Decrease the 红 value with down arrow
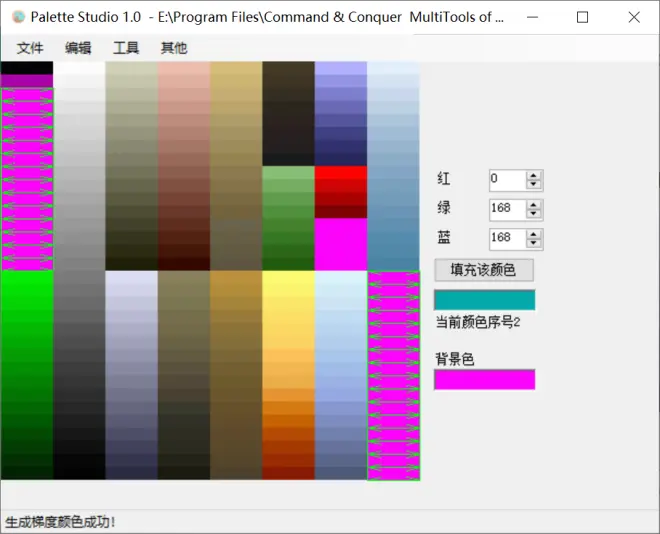The width and height of the screenshot is (660, 534). [533, 184]
